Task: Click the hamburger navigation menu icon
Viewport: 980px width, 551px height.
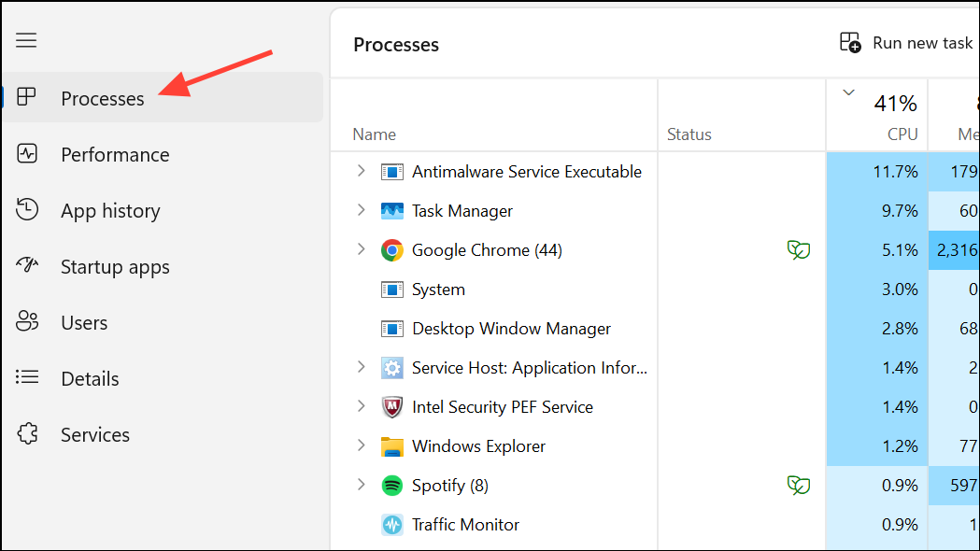Action: coord(26,40)
